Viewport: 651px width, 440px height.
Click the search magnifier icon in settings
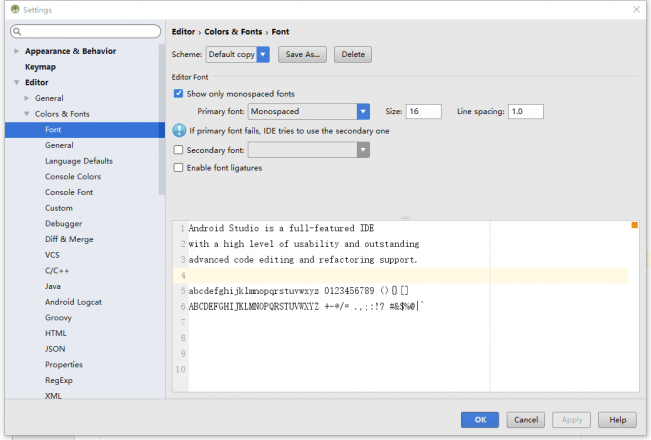(17, 31)
